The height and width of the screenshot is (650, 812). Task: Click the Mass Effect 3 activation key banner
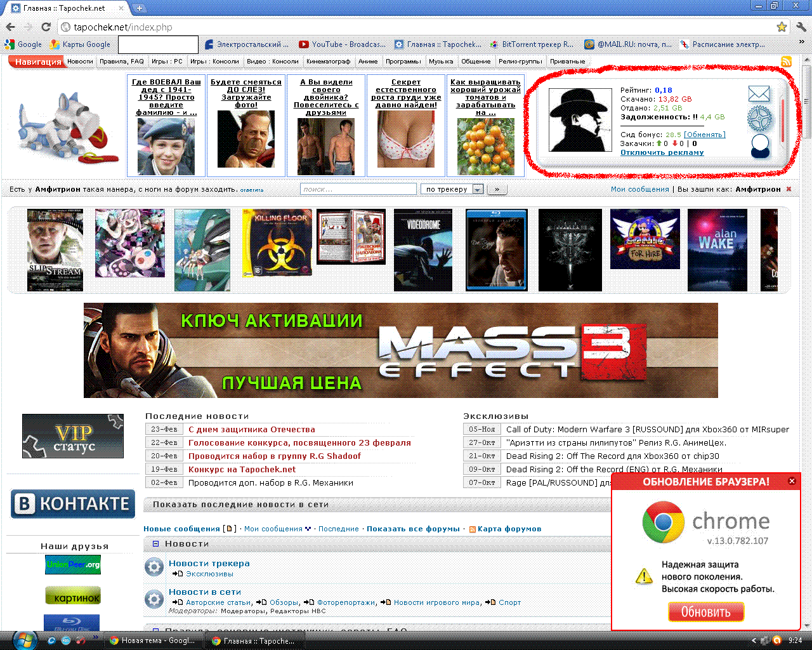tap(401, 350)
